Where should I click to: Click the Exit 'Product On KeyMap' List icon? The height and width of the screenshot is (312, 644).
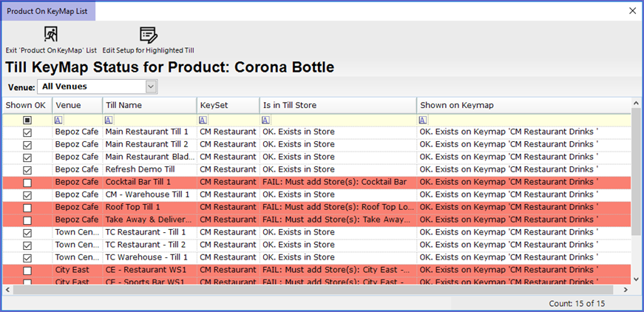(50, 35)
